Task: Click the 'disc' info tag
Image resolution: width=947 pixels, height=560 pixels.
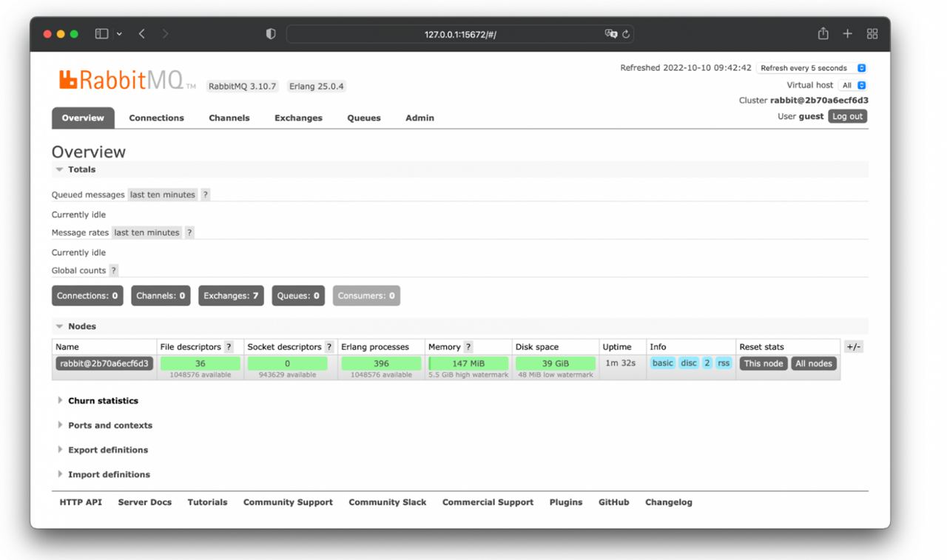Action: (x=689, y=363)
